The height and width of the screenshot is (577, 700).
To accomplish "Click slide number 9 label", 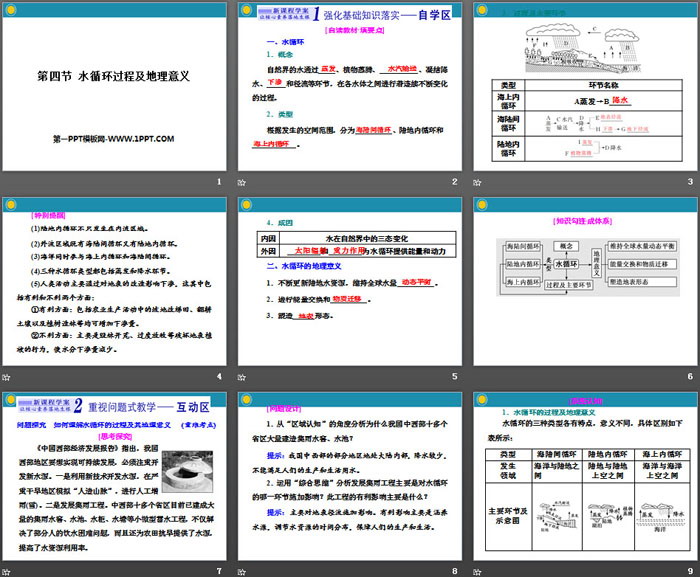I will click(x=690, y=571).
